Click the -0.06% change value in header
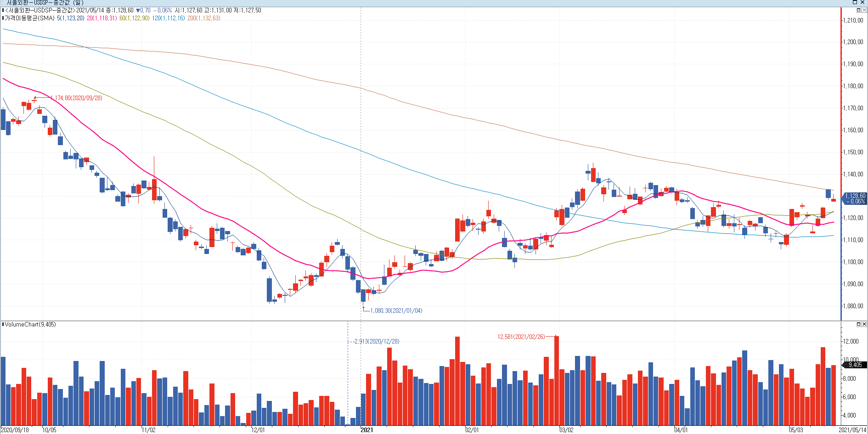The width and height of the screenshot is (868, 434). [x=163, y=10]
